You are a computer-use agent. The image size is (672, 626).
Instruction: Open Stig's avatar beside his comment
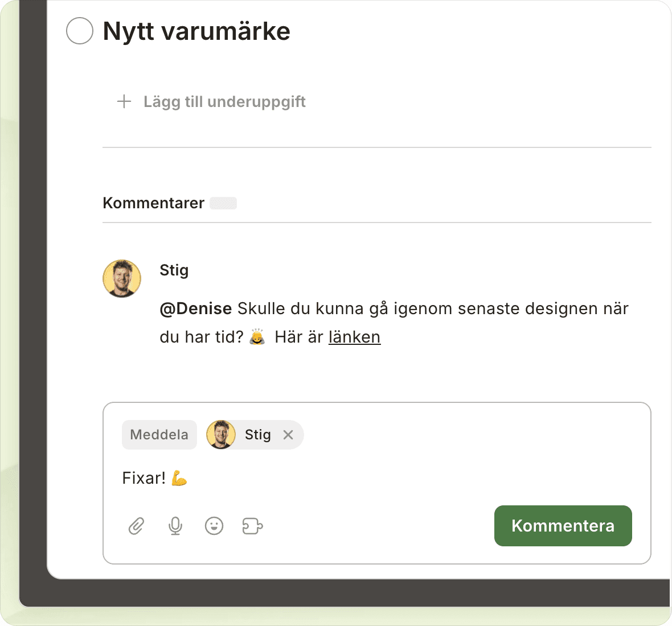click(x=122, y=279)
